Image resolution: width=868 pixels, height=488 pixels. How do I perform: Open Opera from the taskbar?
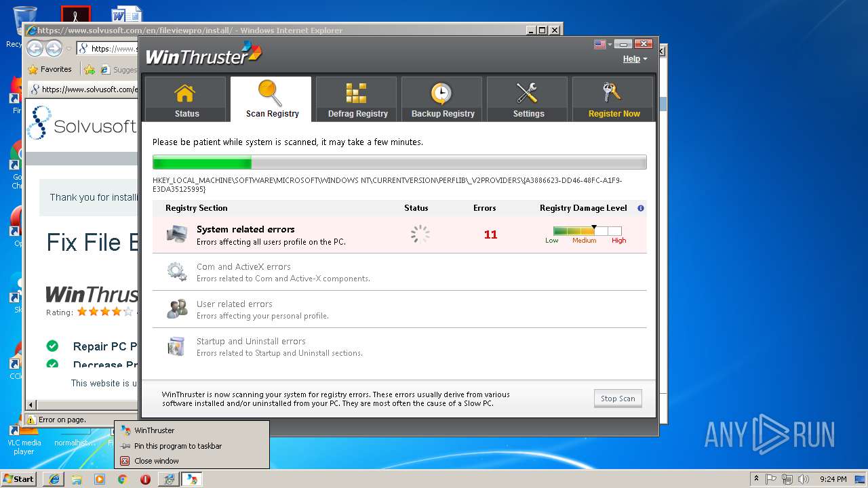145,479
